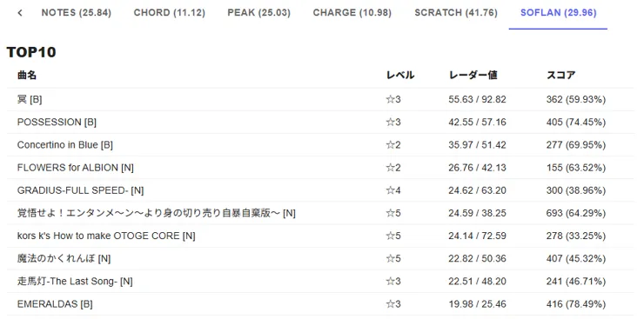The height and width of the screenshot is (319, 644).
Task: Click GRADIUS-FULL SPEED- [N] song name
Action: click(80, 190)
